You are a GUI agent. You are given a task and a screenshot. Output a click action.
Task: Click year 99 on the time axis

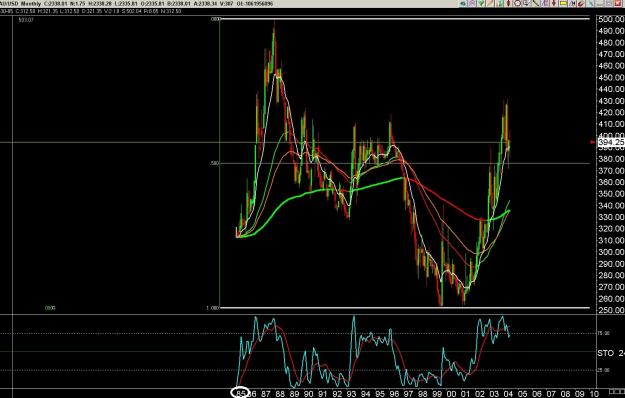click(437, 394)
